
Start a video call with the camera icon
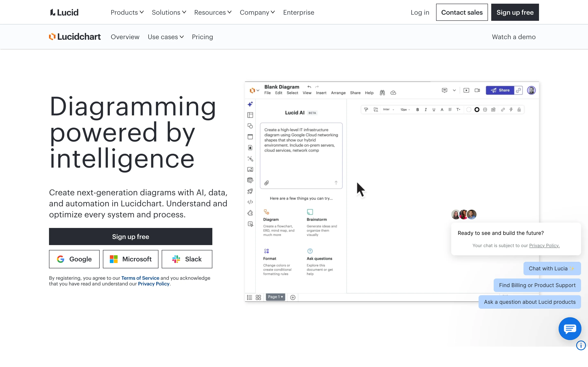[477, 90]
